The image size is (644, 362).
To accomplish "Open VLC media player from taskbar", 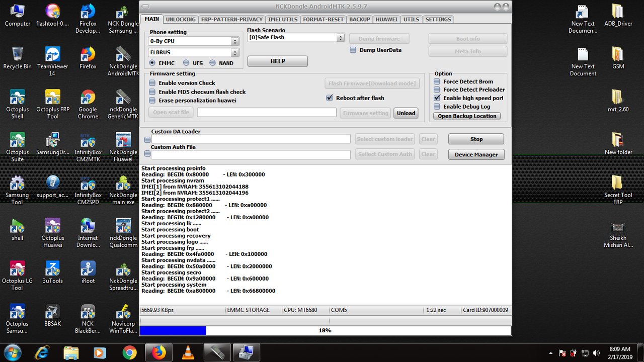I will coord(189,352).
